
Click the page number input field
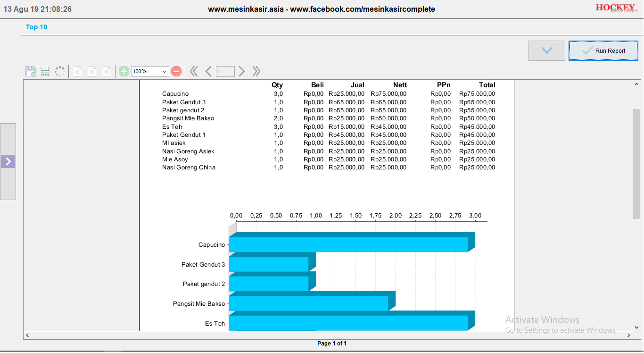(225, 71)
